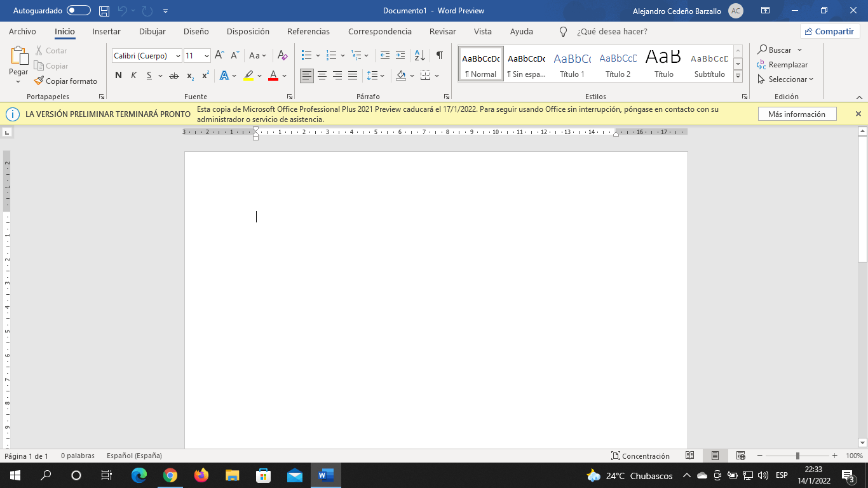Apply the red font color
The width and height of the screenshot is (868, 488).
[x=273, y=76]
